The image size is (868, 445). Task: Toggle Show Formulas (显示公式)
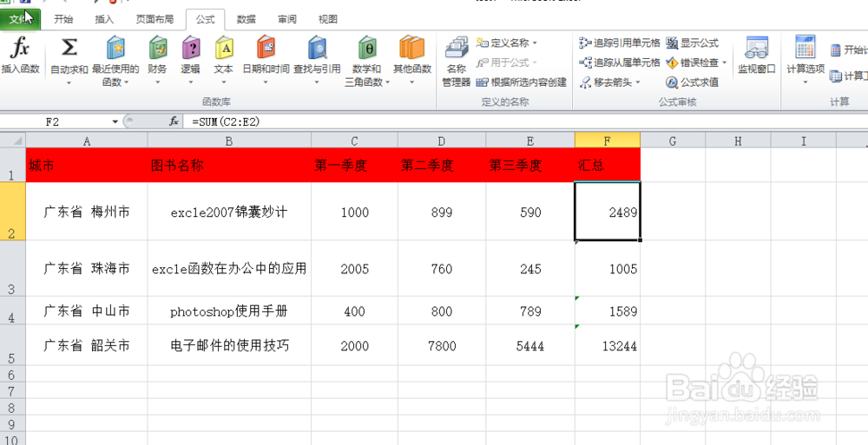(x=692, y=43)
